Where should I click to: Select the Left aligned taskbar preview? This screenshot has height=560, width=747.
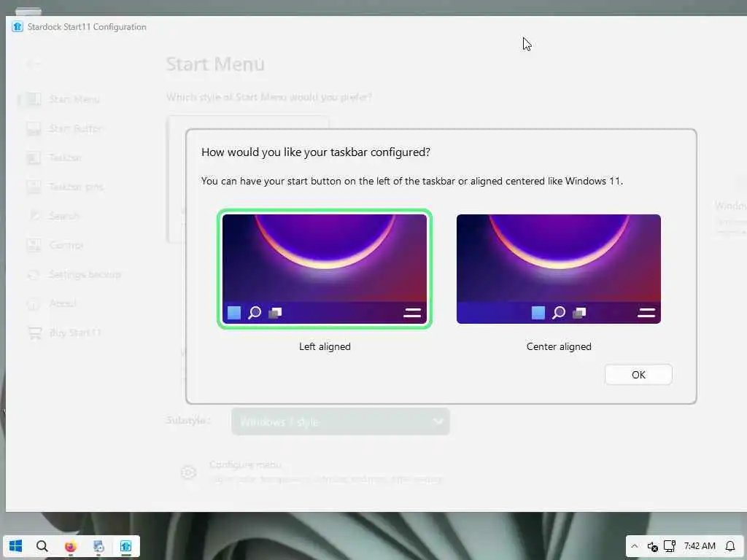325,268
